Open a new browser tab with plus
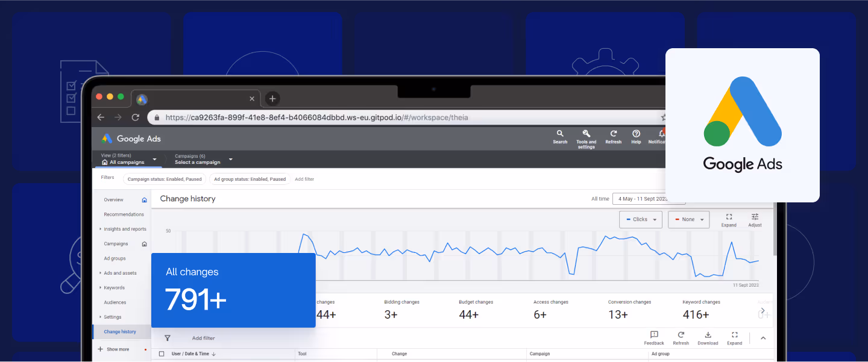Image resolution: width=868 pixels, height=362 pixels. click(x=272, y=99)
